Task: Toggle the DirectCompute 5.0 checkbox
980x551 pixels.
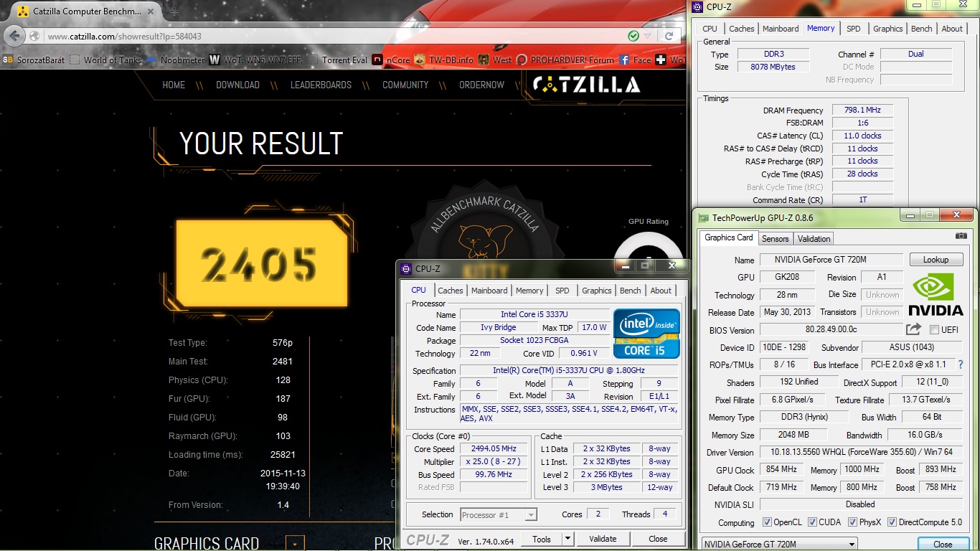Action: point(892,522)
